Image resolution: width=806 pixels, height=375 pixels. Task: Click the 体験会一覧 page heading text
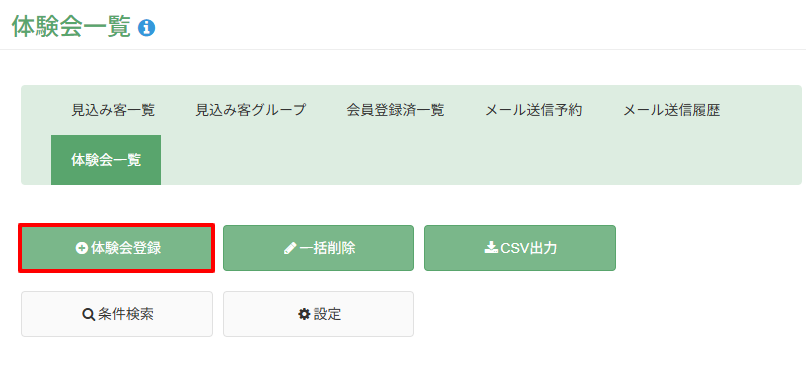tap(71, 27)
